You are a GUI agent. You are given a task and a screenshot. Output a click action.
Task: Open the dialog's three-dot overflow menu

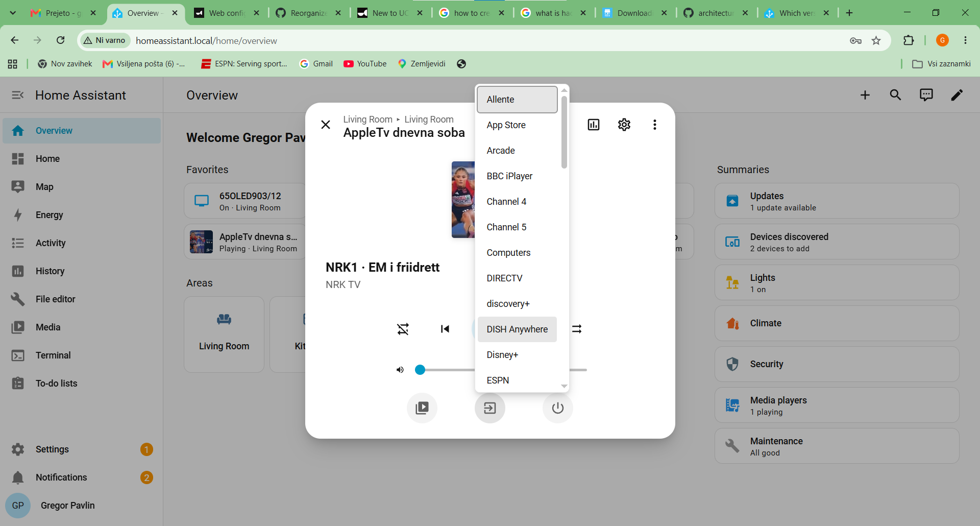tap(655, 125)
